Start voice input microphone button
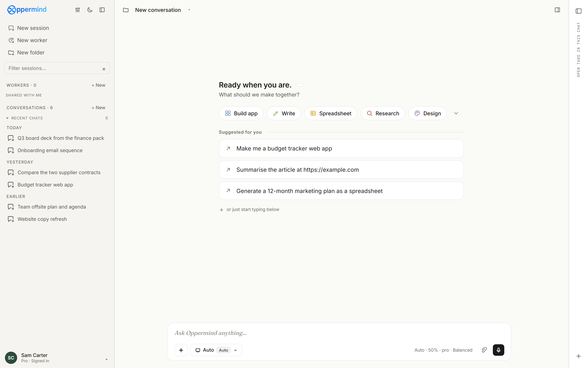 (498, 350)
